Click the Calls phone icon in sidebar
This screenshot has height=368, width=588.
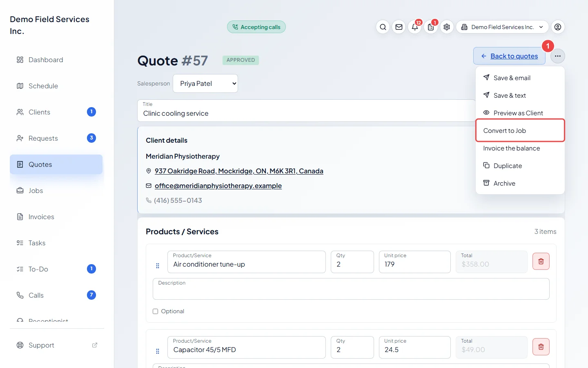(x=20, y=295)
